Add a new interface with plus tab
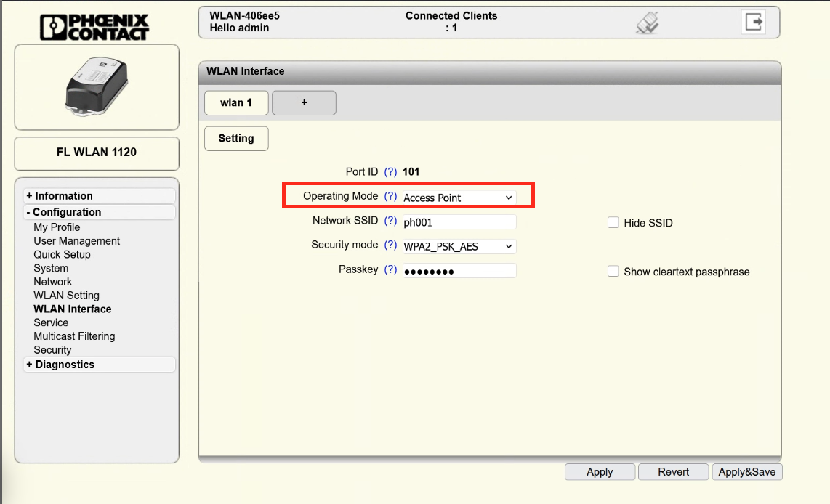 pos(304,103)
